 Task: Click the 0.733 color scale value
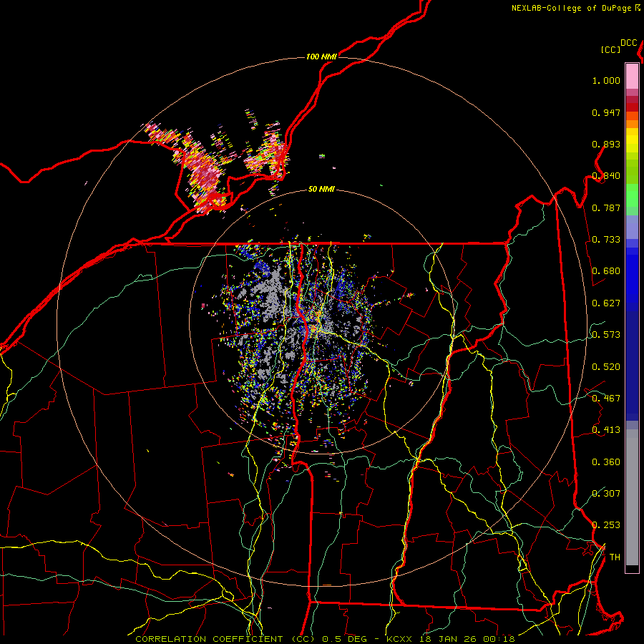pos(606,240)
